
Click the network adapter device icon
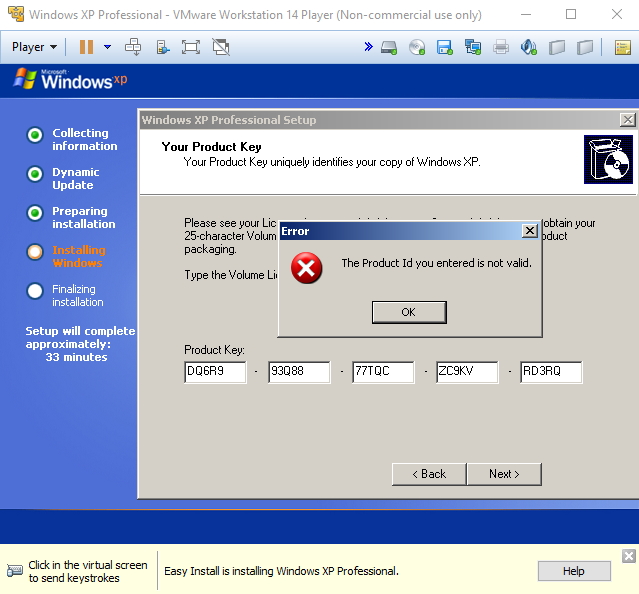point(473,47)
